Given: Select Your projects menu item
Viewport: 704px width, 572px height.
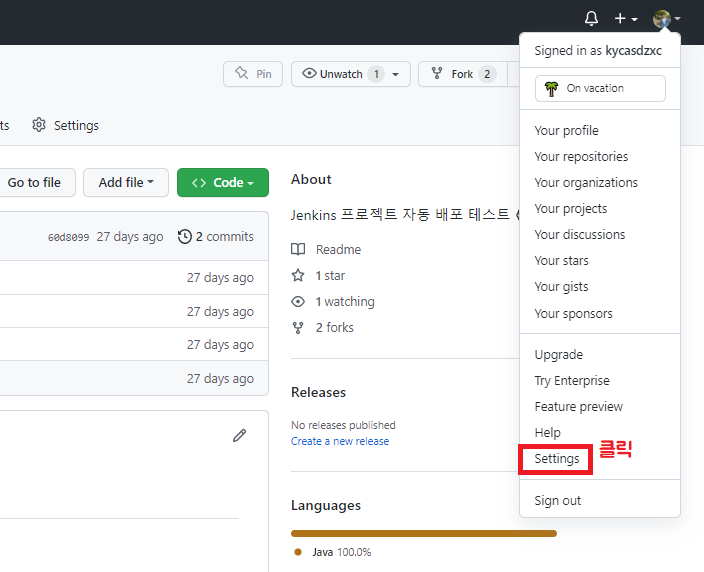Looking at the screenshot, I should 571,209.
